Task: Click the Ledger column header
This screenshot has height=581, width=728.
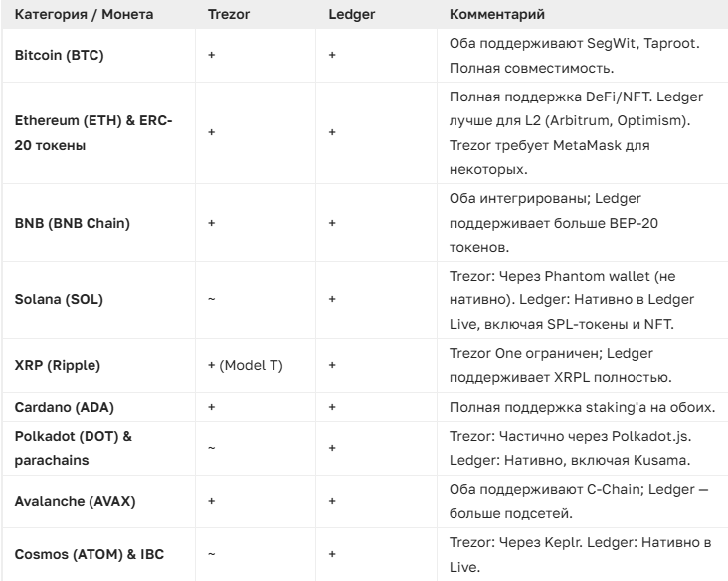Action: point(348,17)
